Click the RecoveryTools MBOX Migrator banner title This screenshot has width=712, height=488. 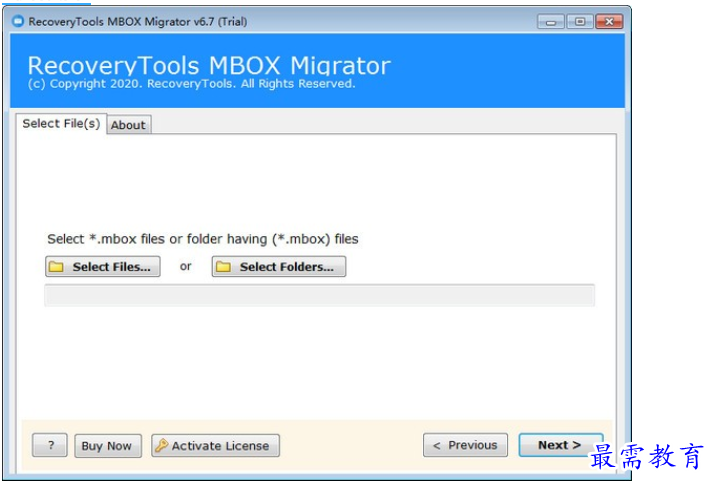[x=209, y=65]
